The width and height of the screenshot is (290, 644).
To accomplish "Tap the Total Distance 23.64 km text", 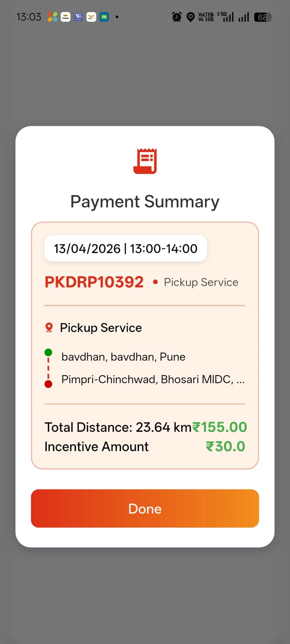I will (118, 427).
